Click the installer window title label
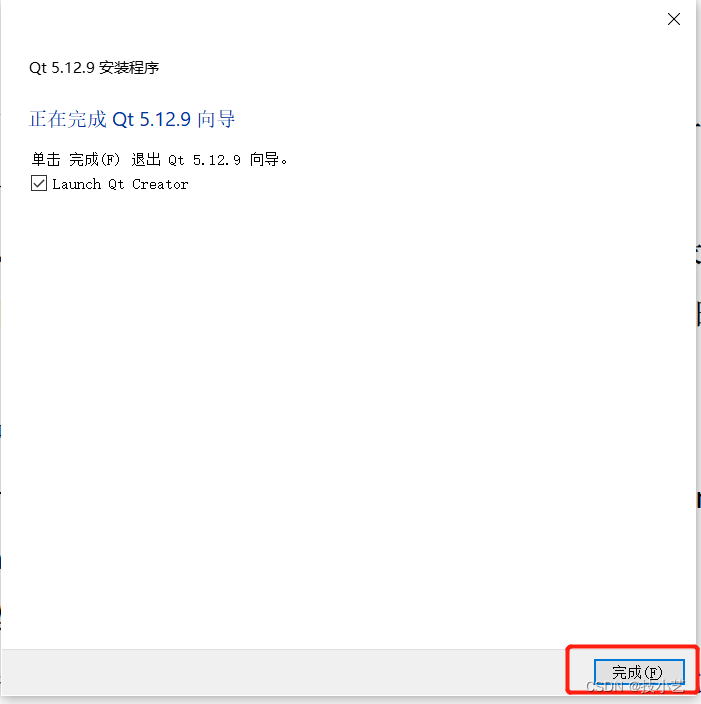This screenshot has height=704, width=701. [94, 68]
